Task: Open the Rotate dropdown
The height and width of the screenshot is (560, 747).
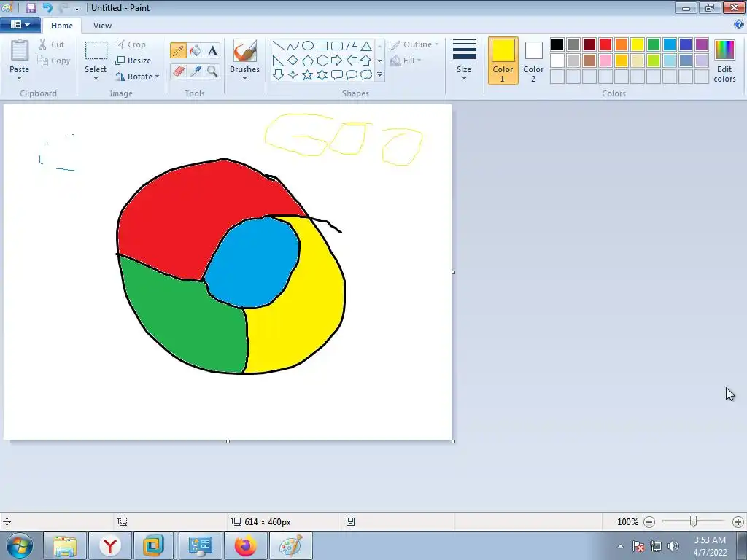Action: (137, 77)
